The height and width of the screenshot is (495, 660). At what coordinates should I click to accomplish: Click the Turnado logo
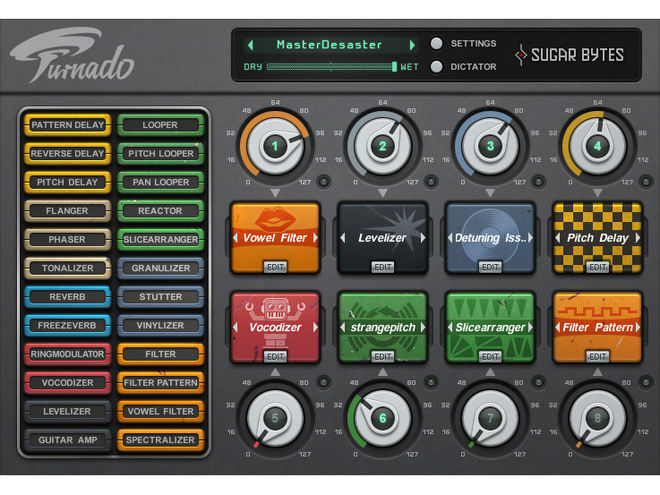pos(72,55)
